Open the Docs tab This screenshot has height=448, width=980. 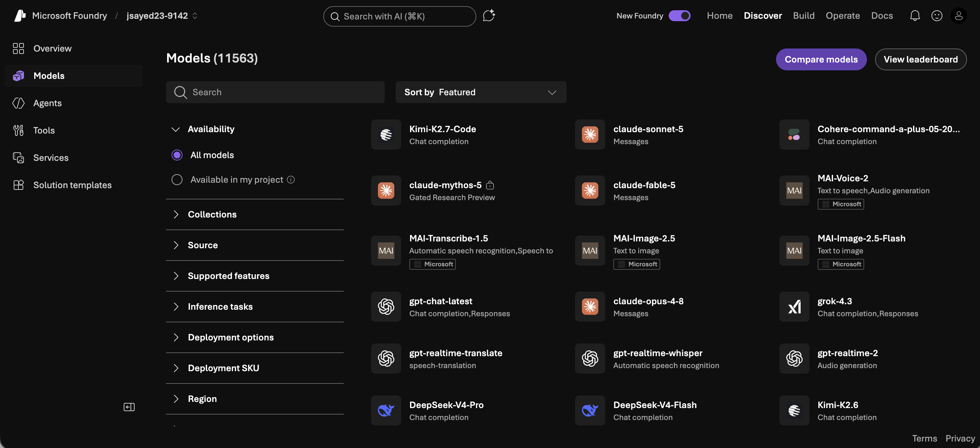tap(882, 16)
